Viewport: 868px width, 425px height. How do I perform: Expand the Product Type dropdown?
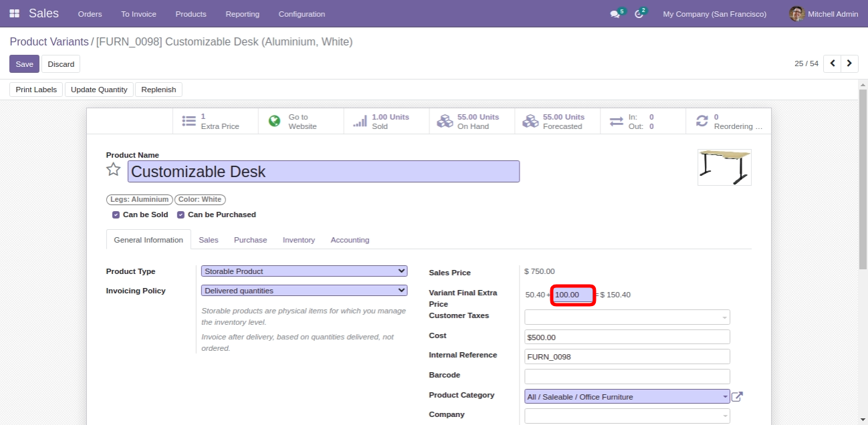click(x=304, y=271)
